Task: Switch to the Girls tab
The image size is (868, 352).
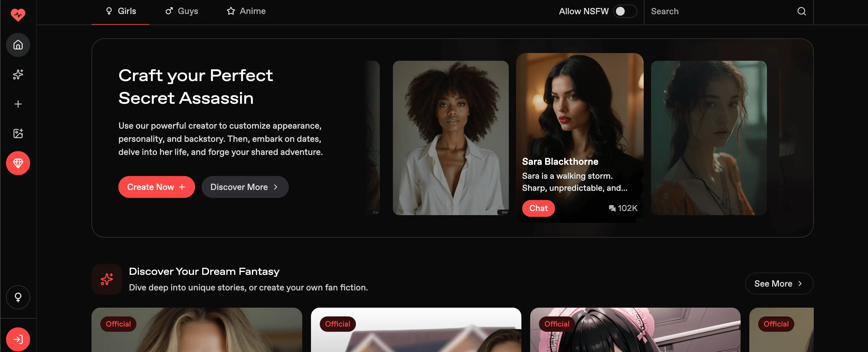Action: point(120,11)
